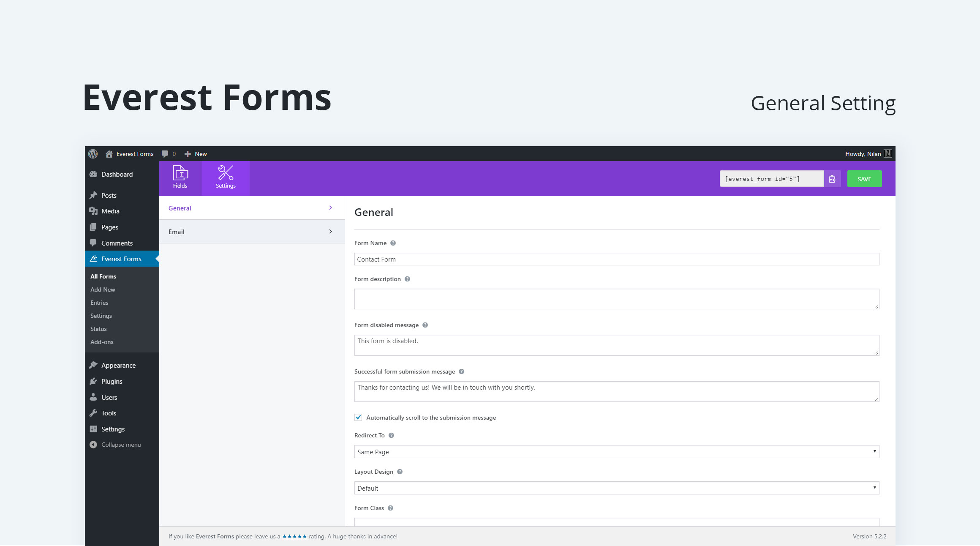Viewport: 980px width, 546px height.
Task: Click the Add New menu item
Action: pos(103,289)
